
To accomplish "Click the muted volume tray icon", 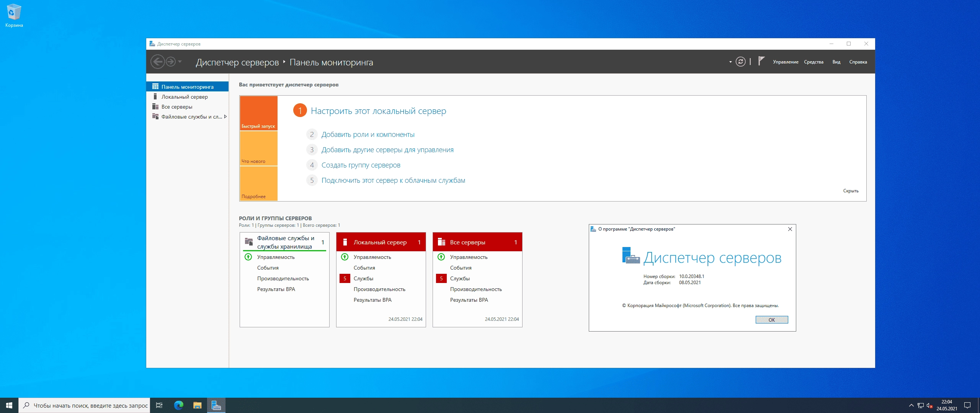I will (x=929, y=405).
